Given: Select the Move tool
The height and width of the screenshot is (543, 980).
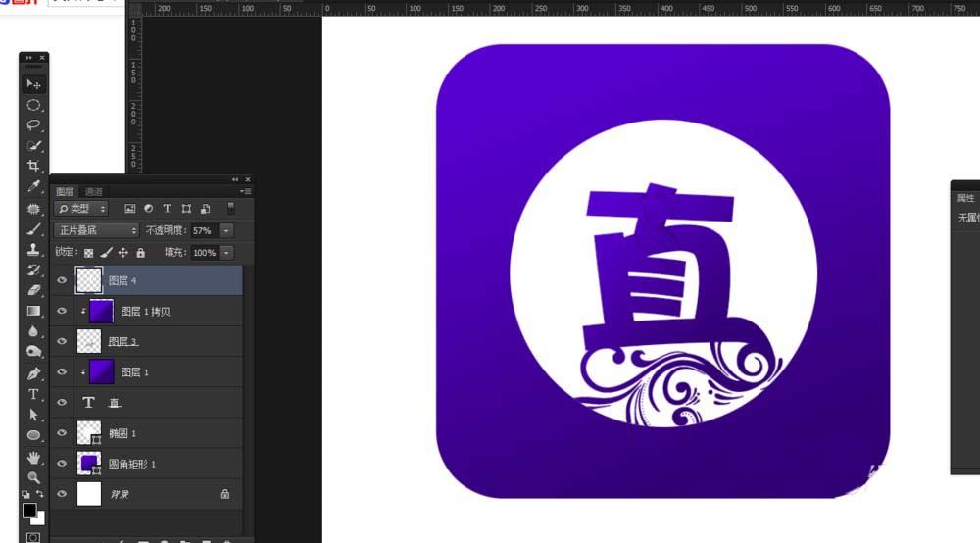Looking at the screenshot, I should tap(33, 84).
